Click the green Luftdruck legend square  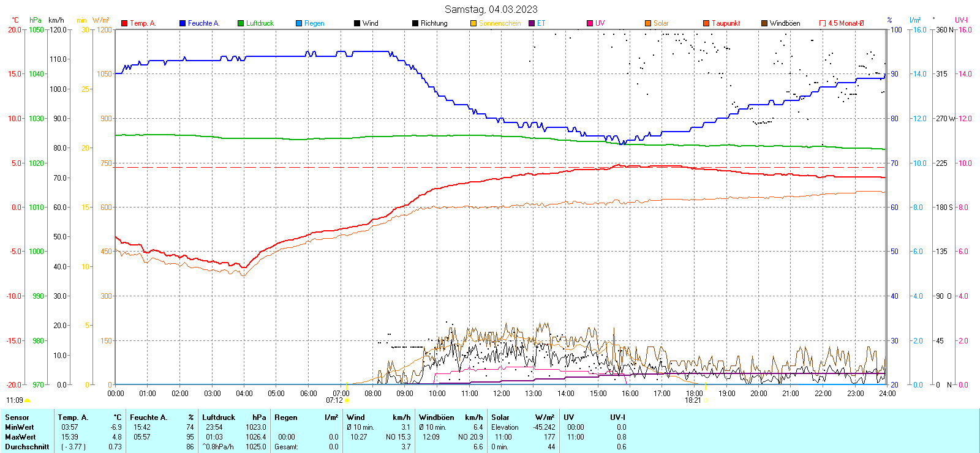coord(241,23)
